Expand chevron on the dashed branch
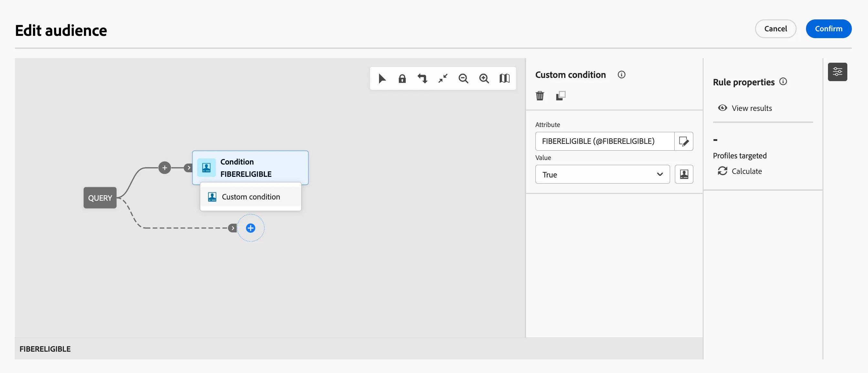Image resolution: width=868 pixels, height=373 pixels. tap(232, 228)
